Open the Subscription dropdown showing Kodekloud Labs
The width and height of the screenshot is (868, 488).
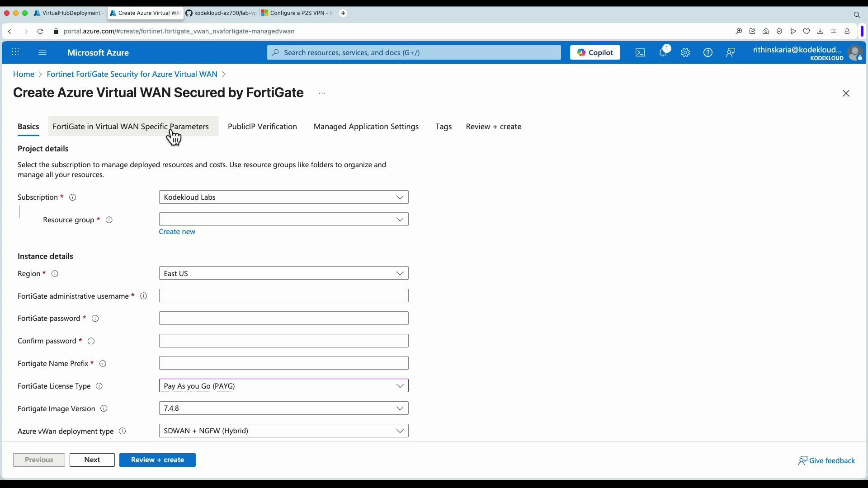283,197
